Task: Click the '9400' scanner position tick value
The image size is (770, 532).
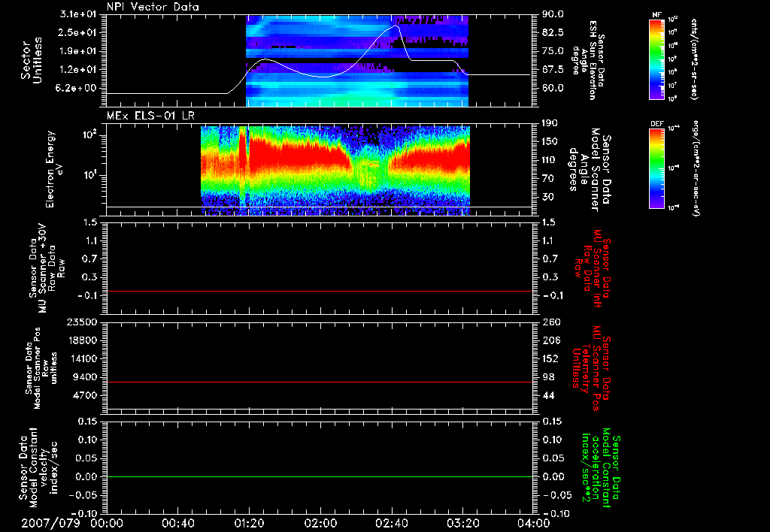Action: [85, 377]
